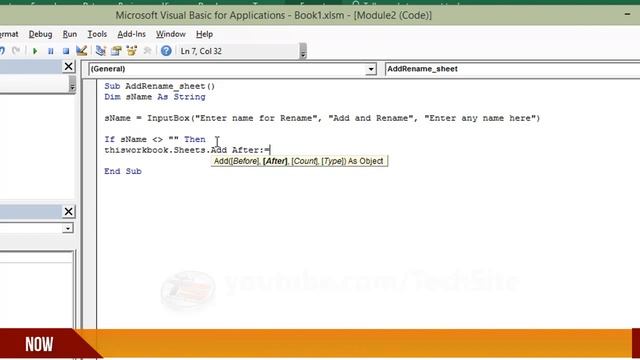This screenshot has width=640, height=360.
Task: Open the Tools menu
Action: coord(97,34)
